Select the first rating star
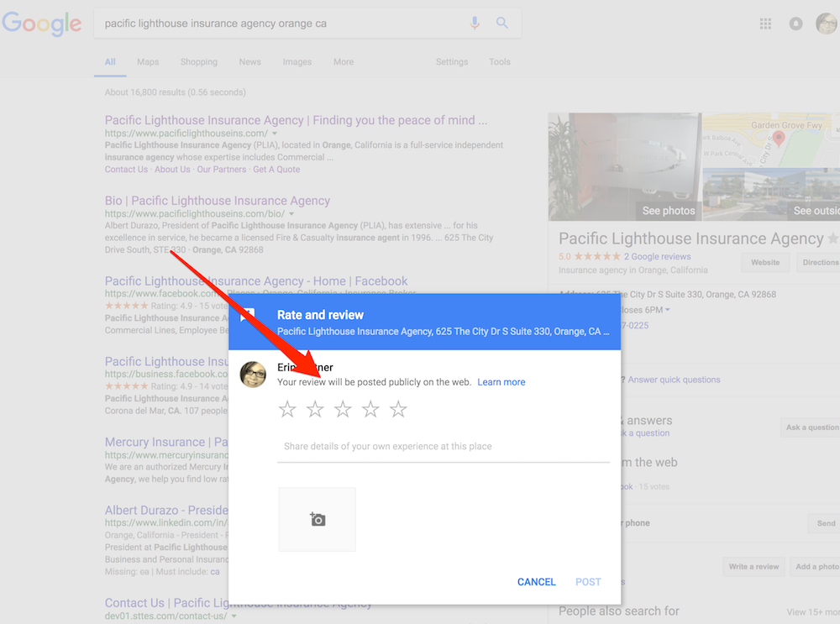The width and height of the screenshot is (840, 624). (x=287, y=409)
